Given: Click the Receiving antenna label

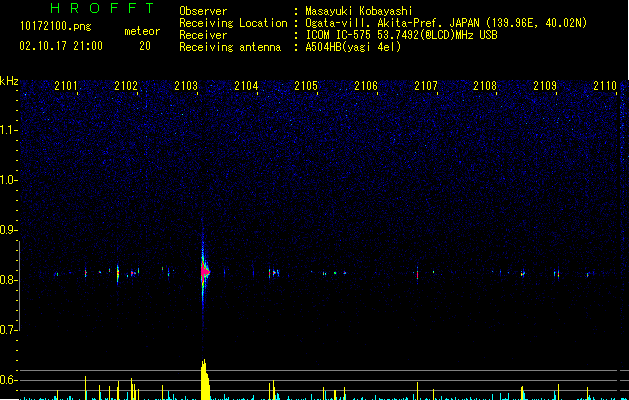Looking at the screenshot, I should click(230, 47).
